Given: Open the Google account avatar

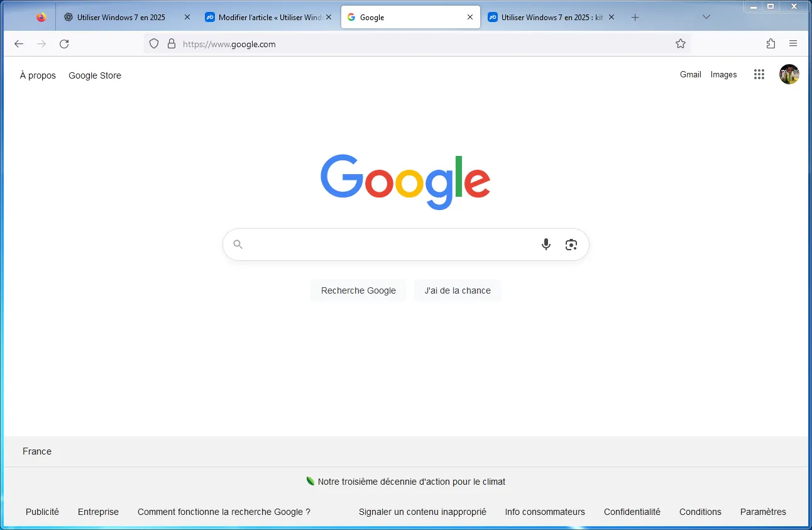Looking at the screenshot, I should (789, 74).
